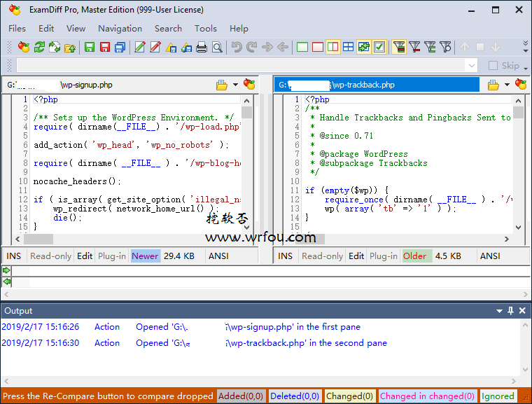Click the wp-trackback.php path field
532x404 pixels.
[x=377, y=85]
